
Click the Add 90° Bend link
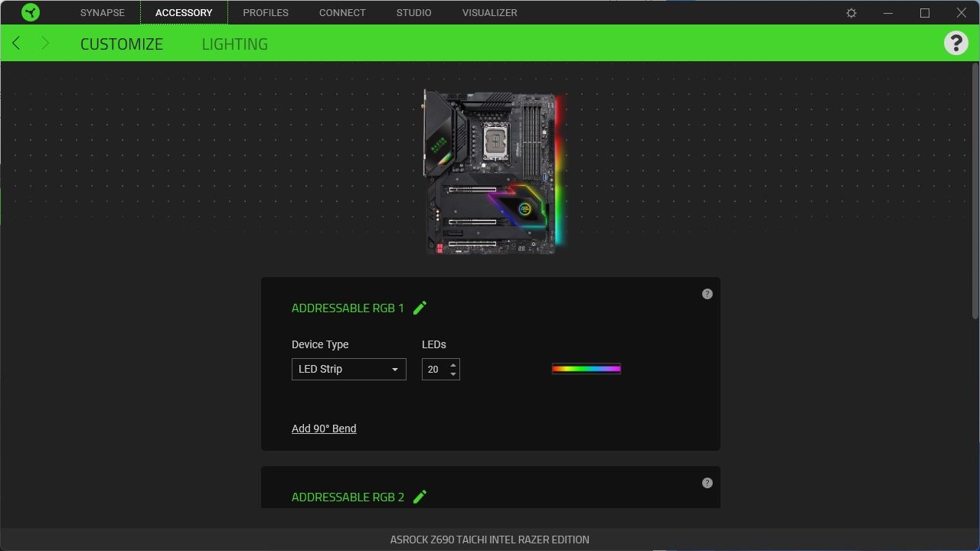coord(324,429)
